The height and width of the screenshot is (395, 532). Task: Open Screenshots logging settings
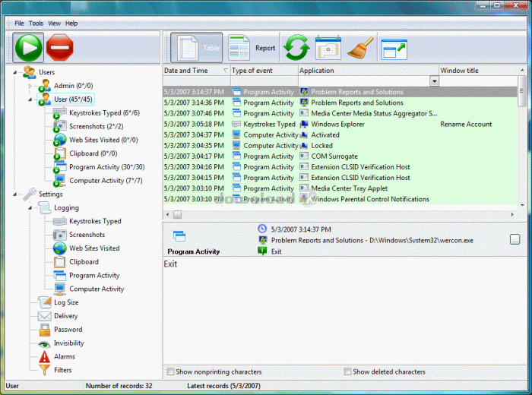87,235
